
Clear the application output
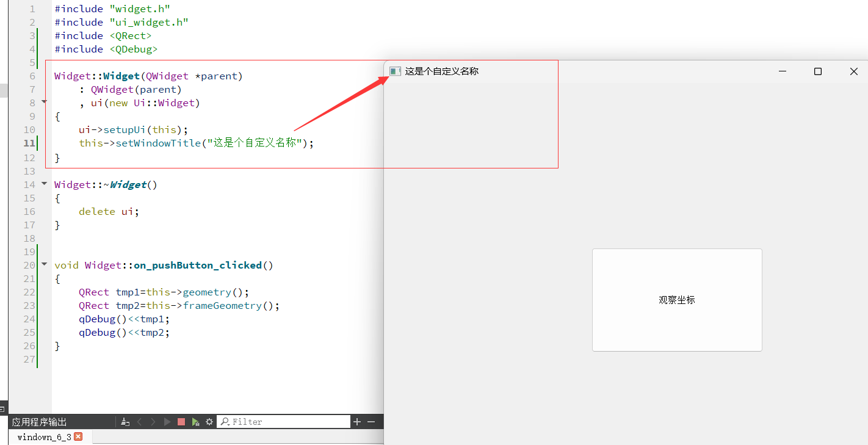(x=125, y=421)
